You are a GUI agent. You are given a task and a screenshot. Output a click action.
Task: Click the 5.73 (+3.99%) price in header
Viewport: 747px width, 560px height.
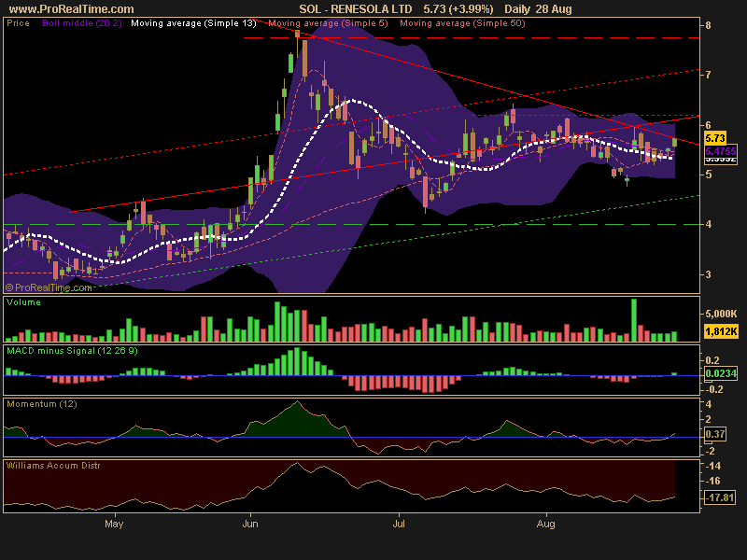(458, 8)
